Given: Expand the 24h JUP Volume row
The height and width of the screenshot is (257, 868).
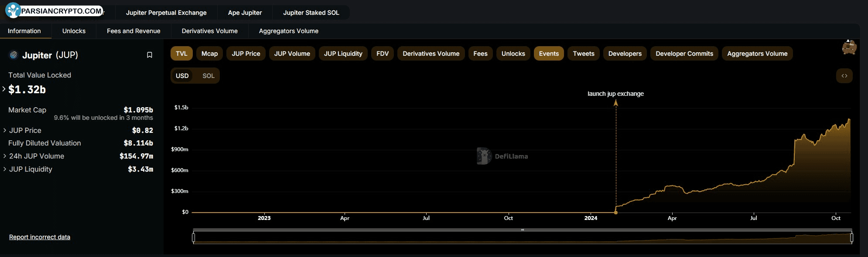Looking at the screenshot, I should click(x=4, y=156).
